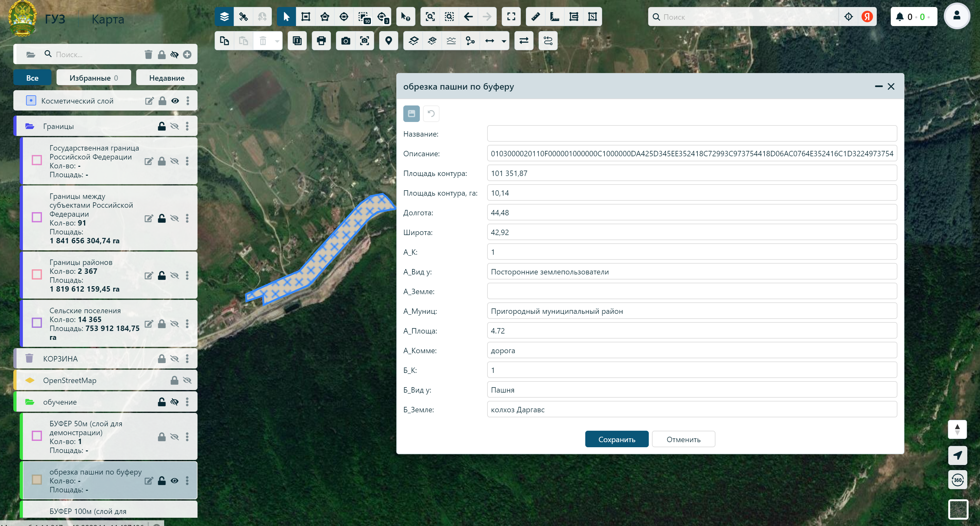Toggle visibility of Границы group
Image resolution: width=980 pixels, height=526 pixels.
(174, 126)
